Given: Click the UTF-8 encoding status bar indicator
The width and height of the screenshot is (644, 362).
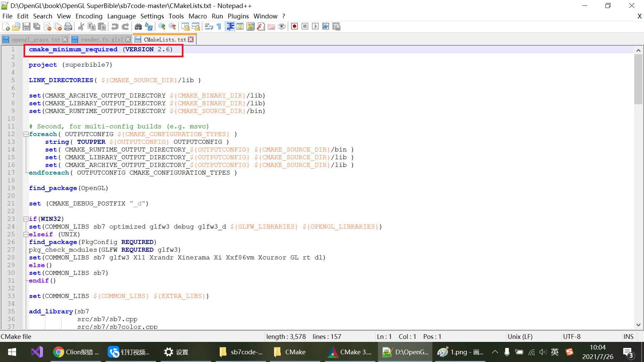Looking at the screenshot, I should (x=572, y=336).
